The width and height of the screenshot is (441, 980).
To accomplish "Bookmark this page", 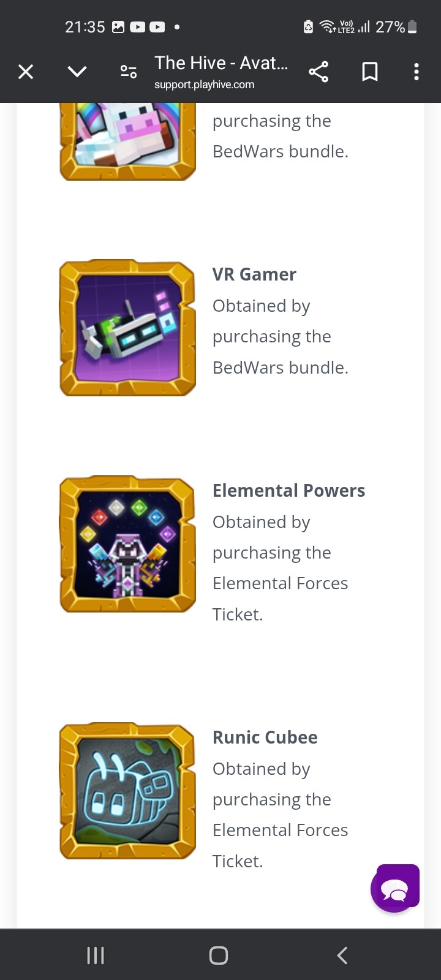I will [370, 72].
